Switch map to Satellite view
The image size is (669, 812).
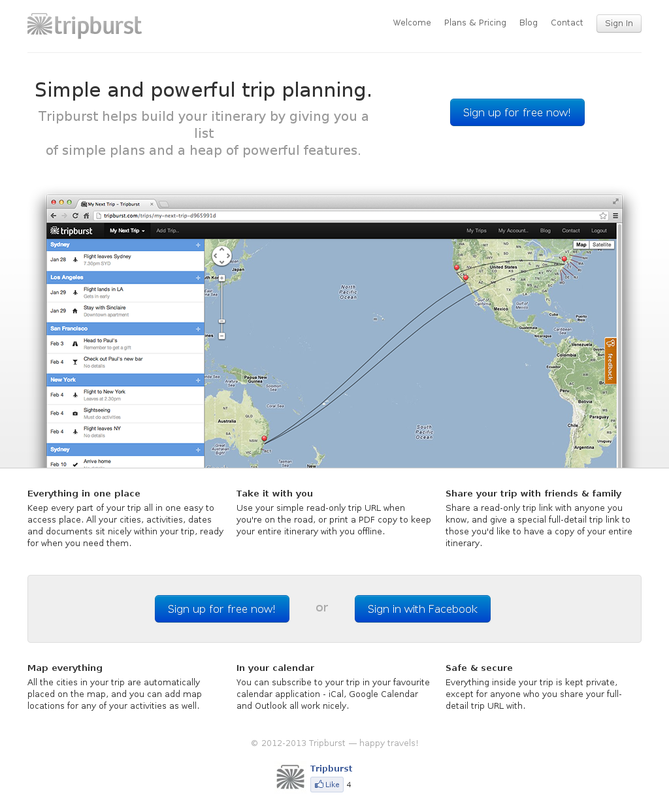[x=602, y=245]
